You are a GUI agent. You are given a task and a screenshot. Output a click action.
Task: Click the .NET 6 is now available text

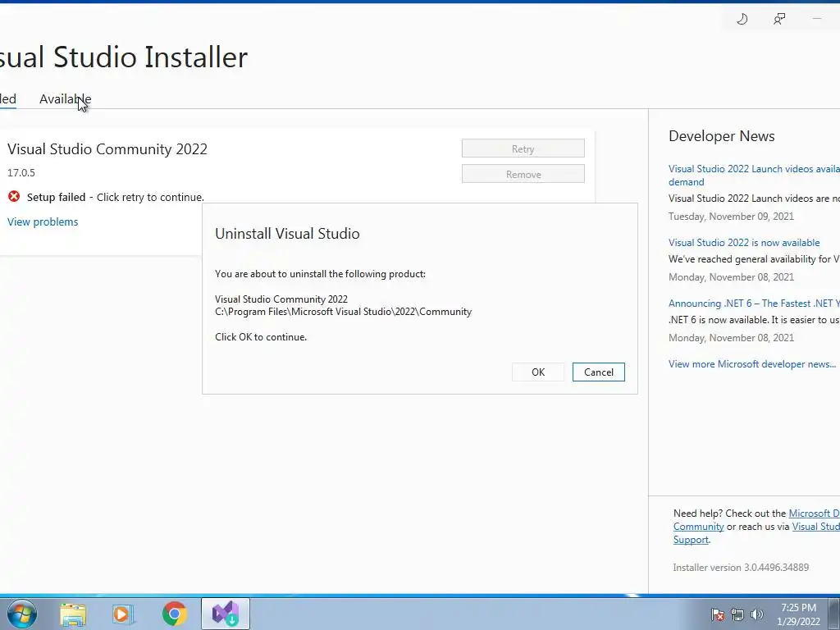(754, 320)
